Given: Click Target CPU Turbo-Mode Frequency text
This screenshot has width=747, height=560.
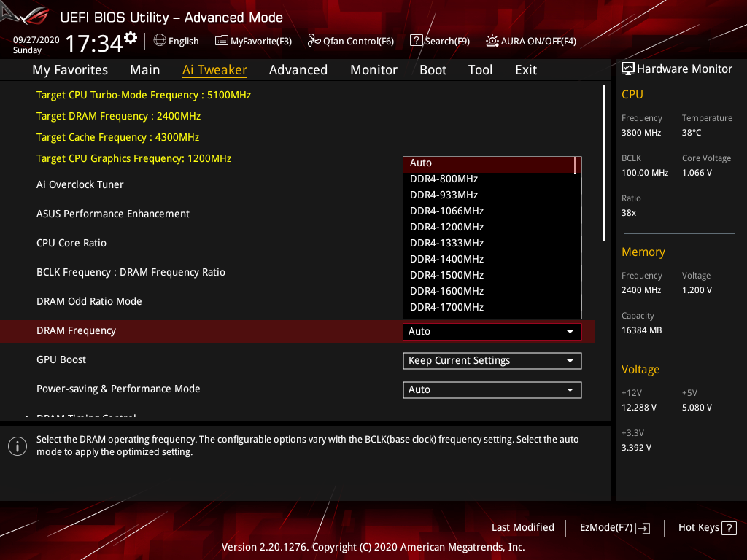Looking at the screenshot, I should click(144, 95).
